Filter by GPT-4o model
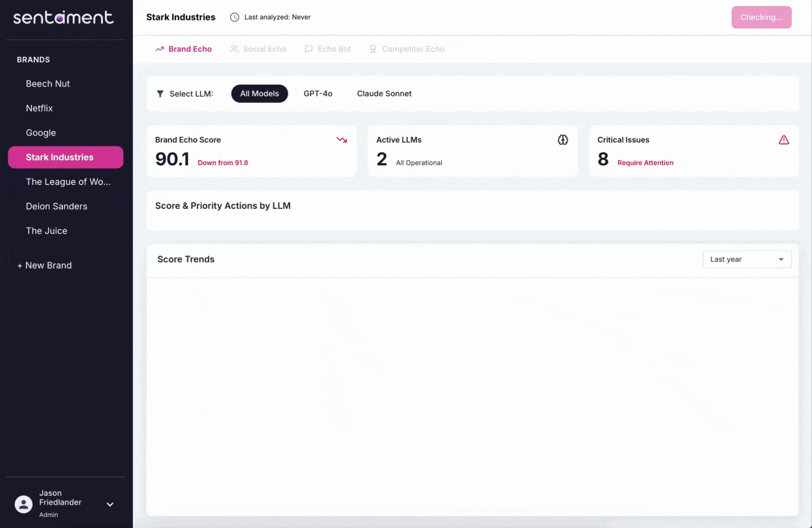Screen dimensions: 812x528 coord(318,93)
